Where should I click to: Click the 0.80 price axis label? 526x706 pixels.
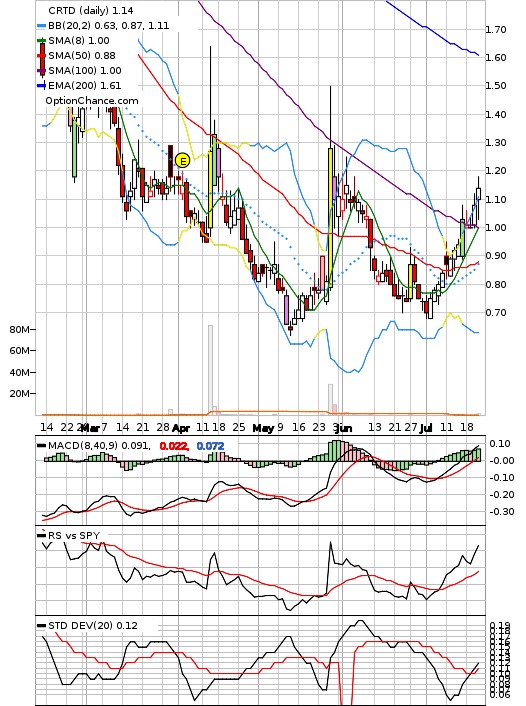pyautogui.click(x=496, y=284)
